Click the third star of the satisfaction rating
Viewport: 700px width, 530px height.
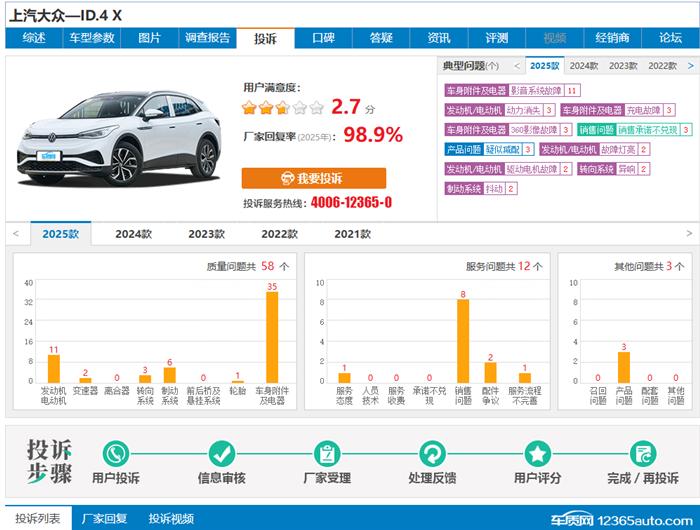pyautogui.click(x=283, y=108)
